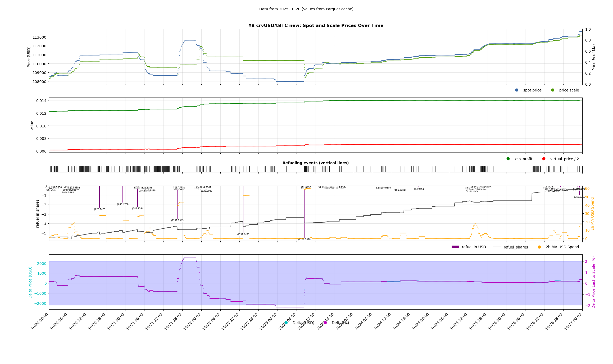Image resolution: width=613 pixels, height=364 pixels.
Task: Click the cyan Delta (USD) legend dot
Action: coord(286,323)
